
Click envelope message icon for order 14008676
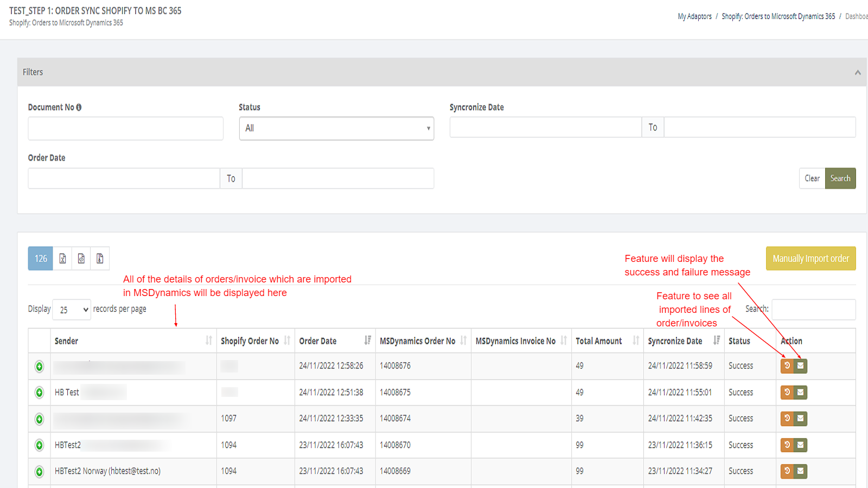click(801, 366)
